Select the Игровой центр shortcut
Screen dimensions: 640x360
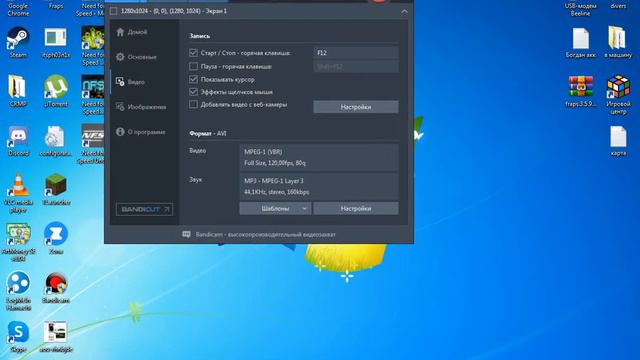(618, 95)
